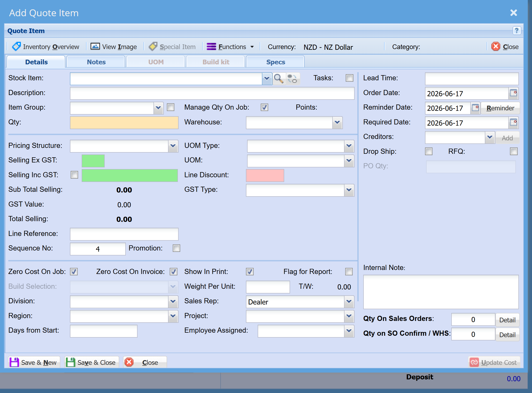Image resolution: width=532 pixels, height=393 pixels.
Task: Click the help question mark icon
Action: 516,31
